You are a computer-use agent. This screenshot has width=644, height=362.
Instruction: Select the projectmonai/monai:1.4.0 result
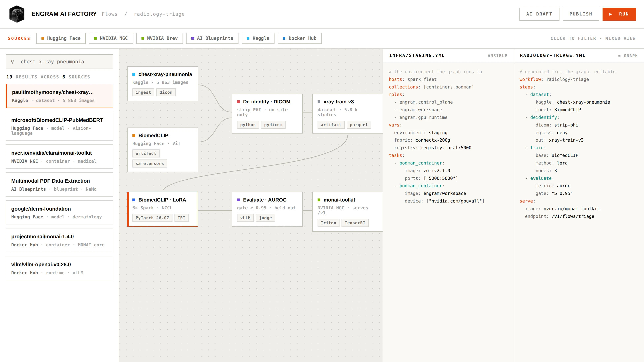click(x=59, y=240)
